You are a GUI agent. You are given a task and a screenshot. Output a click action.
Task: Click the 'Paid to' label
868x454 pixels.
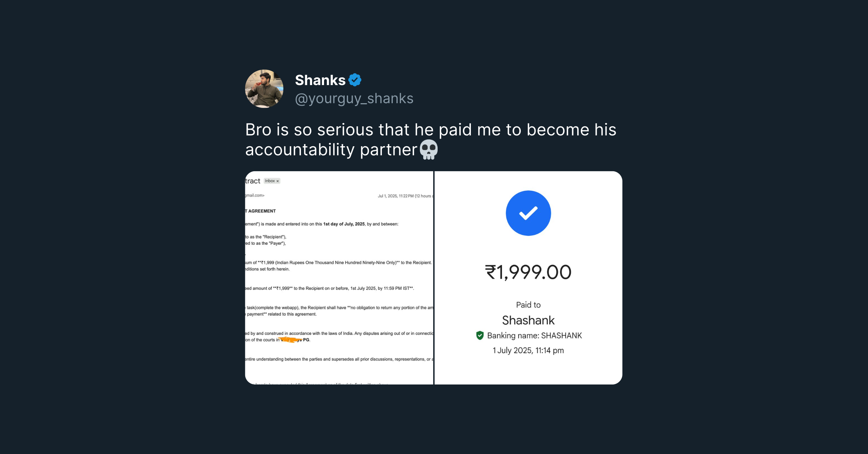(x=528, y=305)
